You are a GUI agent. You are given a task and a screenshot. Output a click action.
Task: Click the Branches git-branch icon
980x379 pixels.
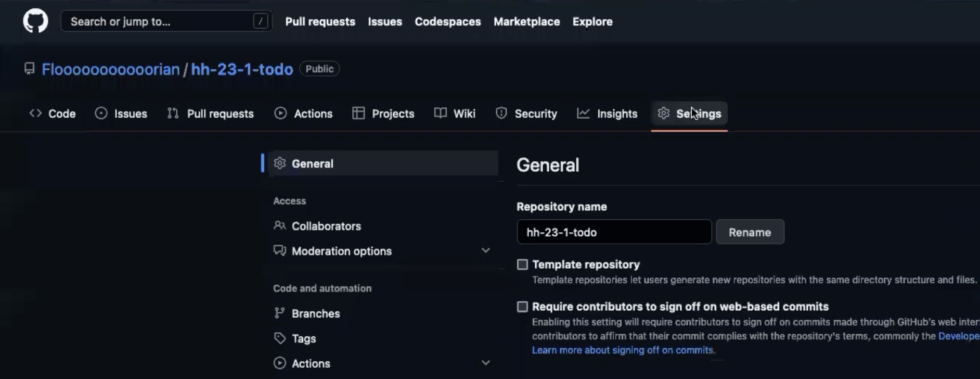pos(280,313)
